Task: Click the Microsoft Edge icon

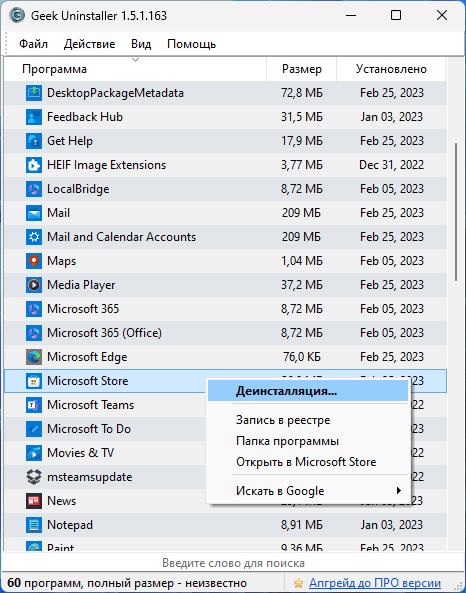Action: [34, 357]
